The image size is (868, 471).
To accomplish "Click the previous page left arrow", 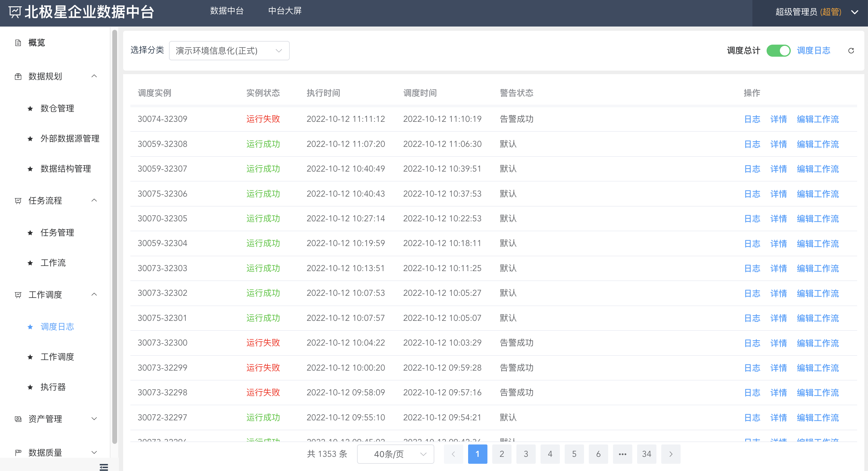I will pos(453,454).
